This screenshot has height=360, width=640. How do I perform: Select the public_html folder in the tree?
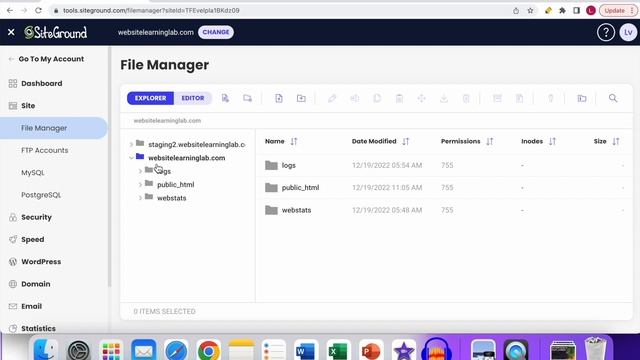pyautogui.click(x=176, y=184)
